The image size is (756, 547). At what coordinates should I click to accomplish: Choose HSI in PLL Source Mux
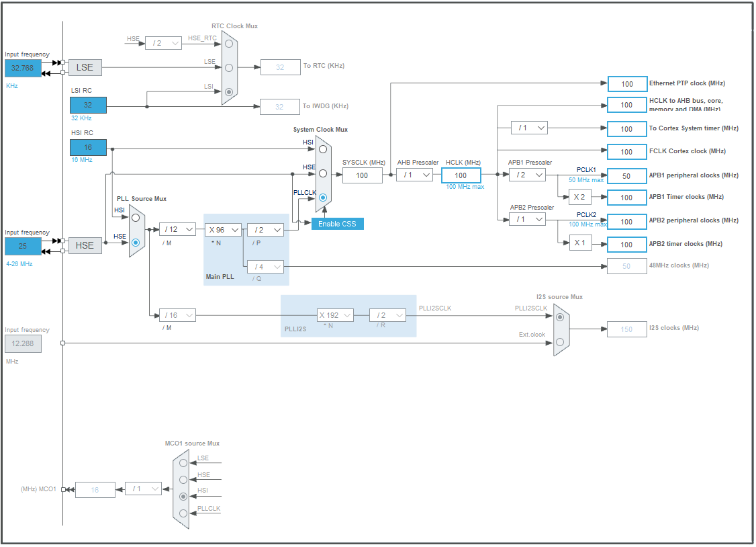(136, 218)
